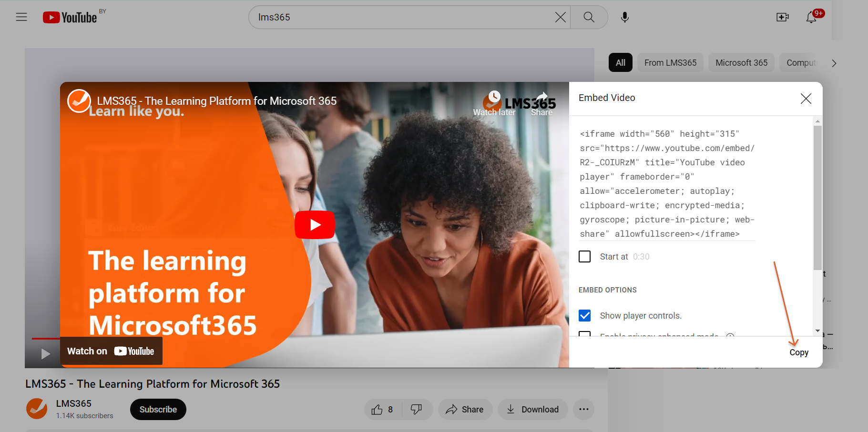
Task: Enable the Start at checkbox
Action: pyautogui.click(x=584, y=257)
